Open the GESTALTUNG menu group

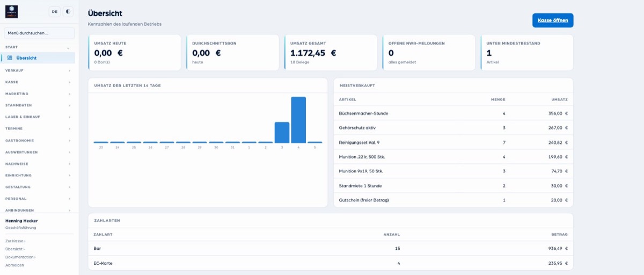tap(38, 187)
